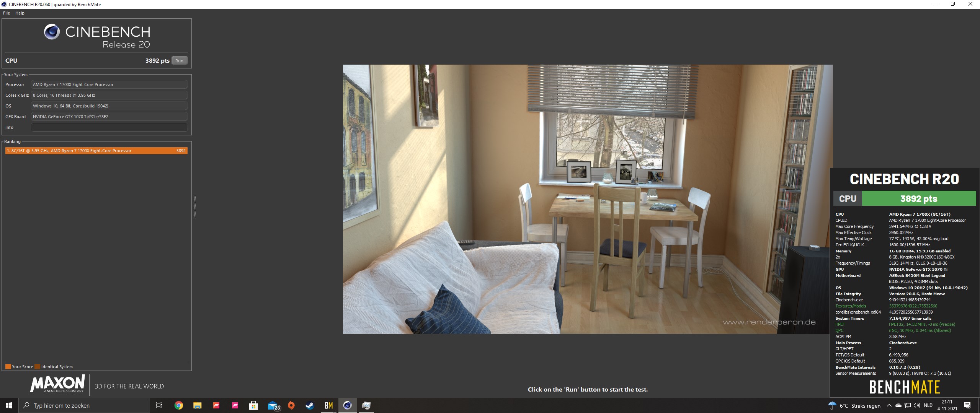The height and width of the screenshot is (413, 980).
Task: Click the Frequency/Timings 3193.14 MHz value
Action: [918, 263]
